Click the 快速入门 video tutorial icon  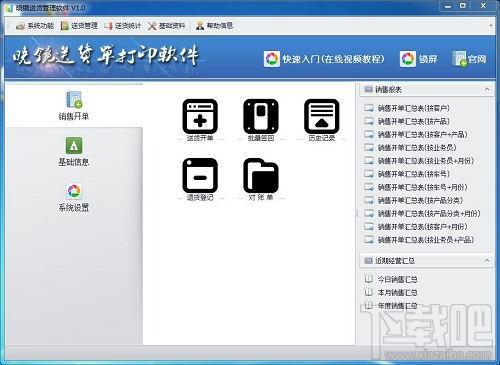(x=272, y=59)
